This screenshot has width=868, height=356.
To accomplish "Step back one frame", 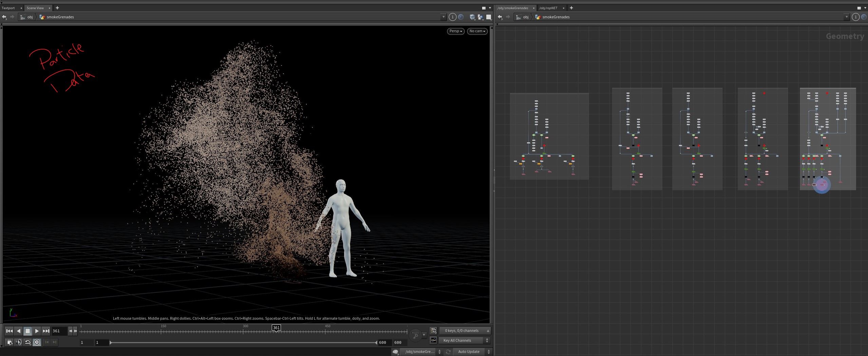I will [x=71, y=331].
